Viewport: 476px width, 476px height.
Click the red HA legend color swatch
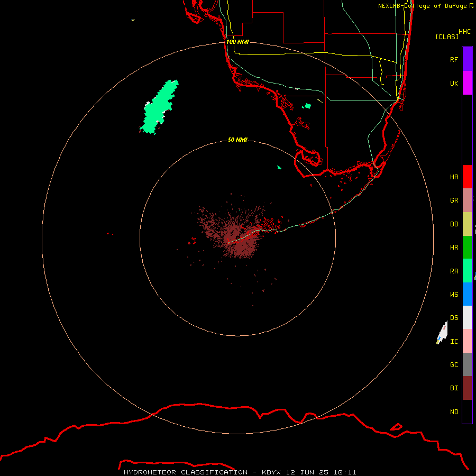pos(467,177)
